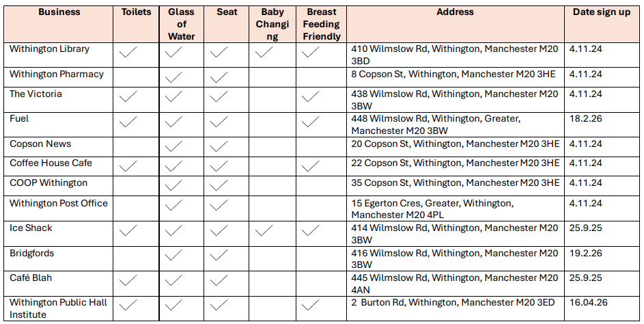Click the Business column header

pyautogui.click(x=59, y=12)
